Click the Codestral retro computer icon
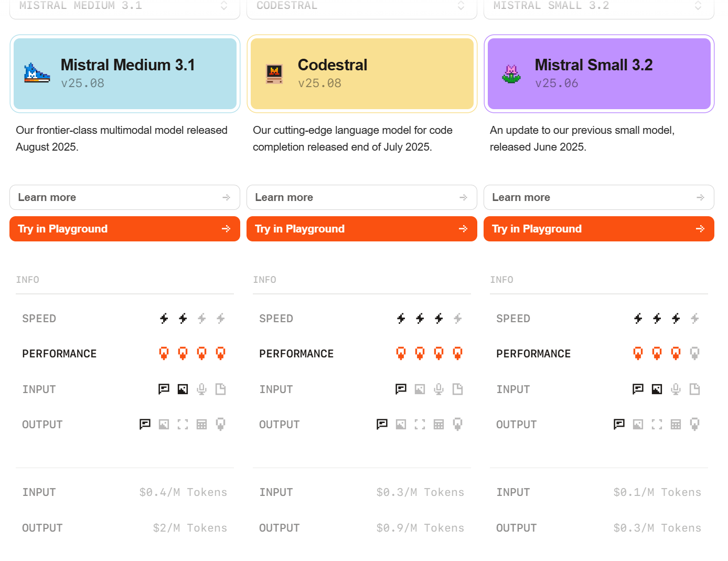The width and height of the screenshot is (728, 561). tap(274, 73)
